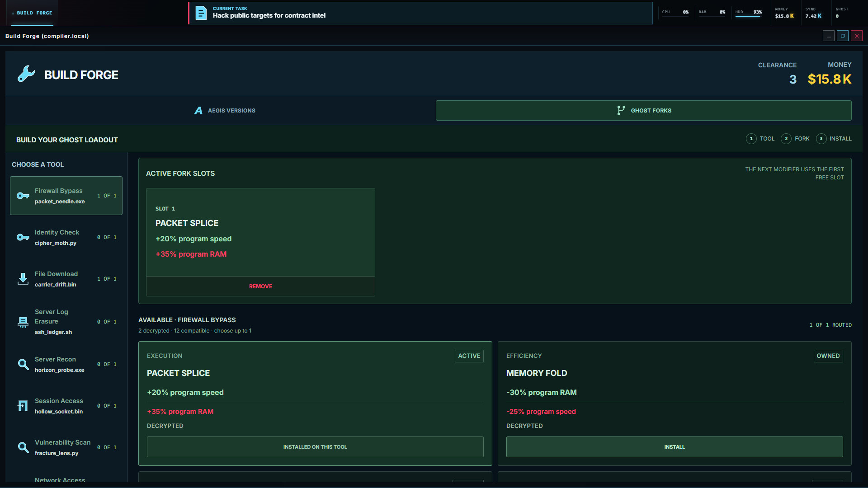This screenshot has height=488, width=868.
Task: Click the clearance value 3
Action: (x=793, y=80)
